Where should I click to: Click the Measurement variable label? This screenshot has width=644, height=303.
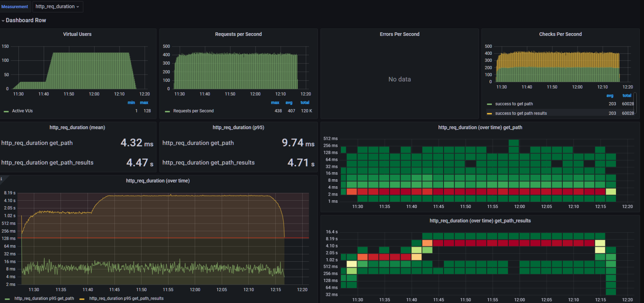pos(15,6)
